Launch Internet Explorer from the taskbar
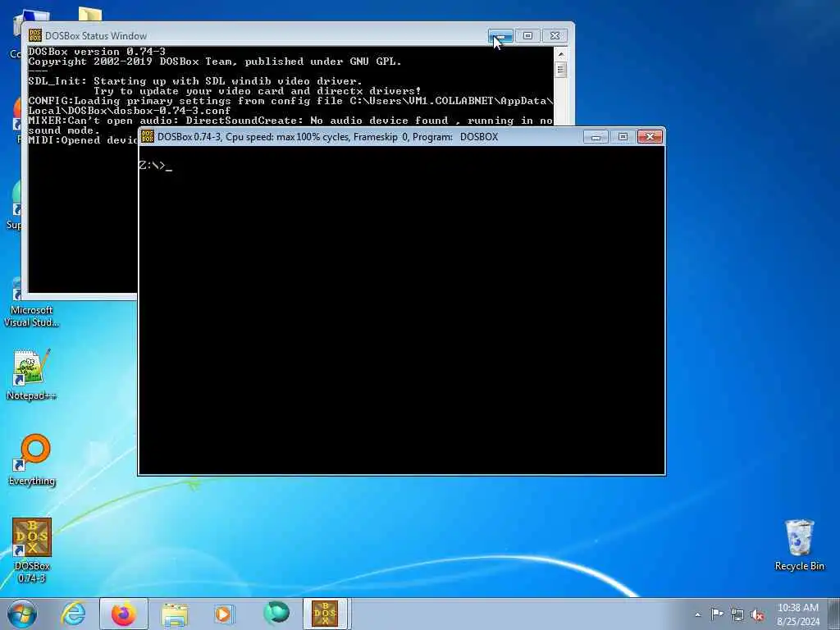The height and width of the screenshot is (630, 840). tap(73, 614)
